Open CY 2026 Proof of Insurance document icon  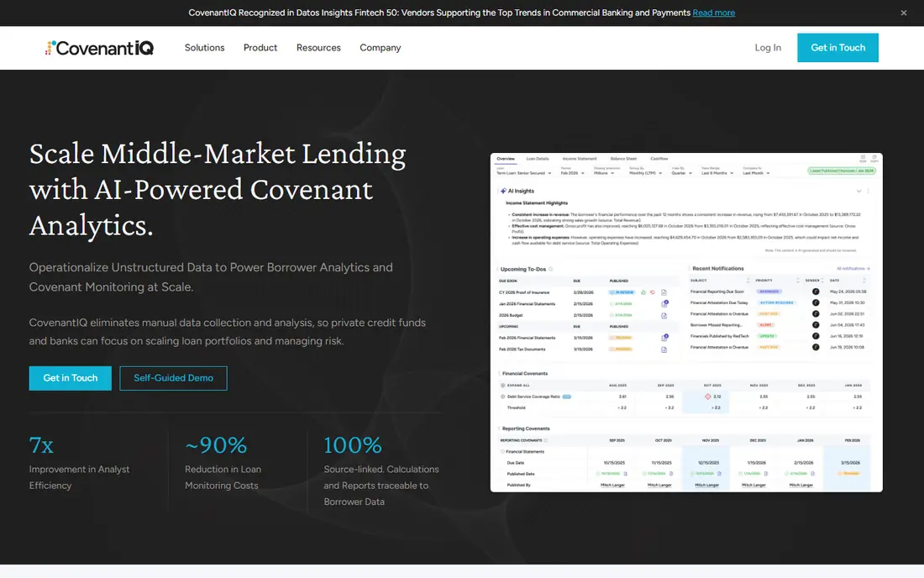click(x=664, y=292)
